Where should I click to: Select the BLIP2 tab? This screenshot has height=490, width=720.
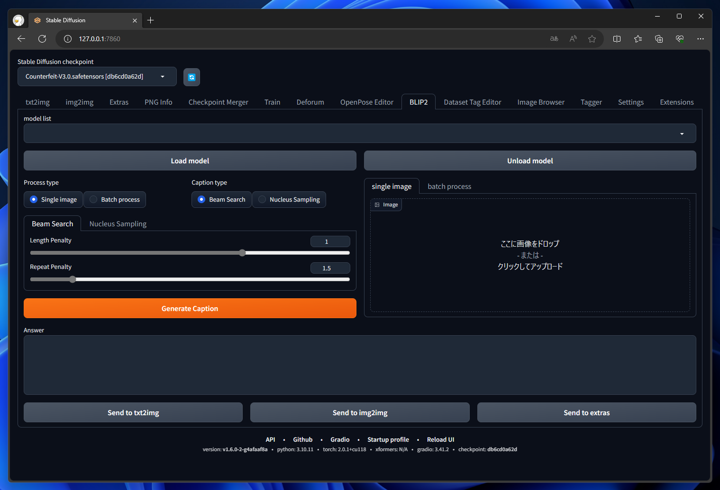click(418, 102)
